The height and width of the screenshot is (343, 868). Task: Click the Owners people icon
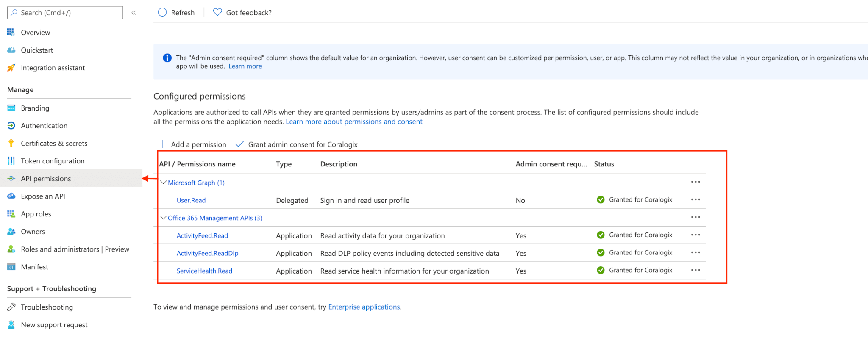tap(11, 232)
